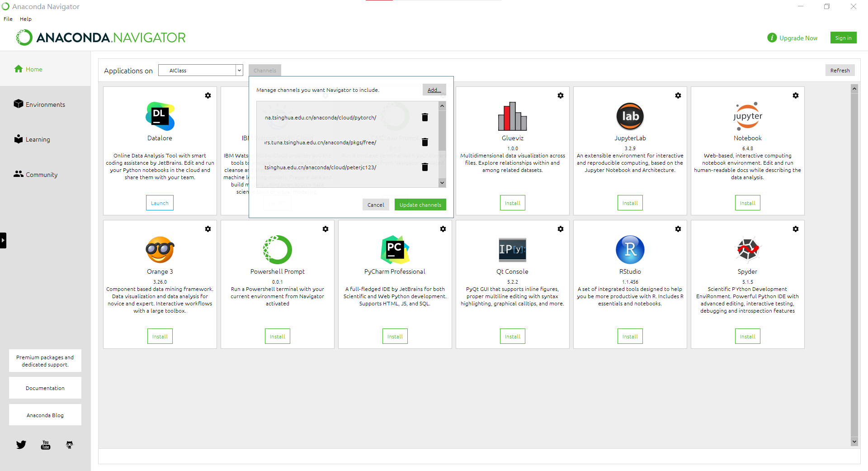This screenshot has height=471, width=868.
Task: Open the Qt Console card settings gear
Action: [x=561, y=229]
